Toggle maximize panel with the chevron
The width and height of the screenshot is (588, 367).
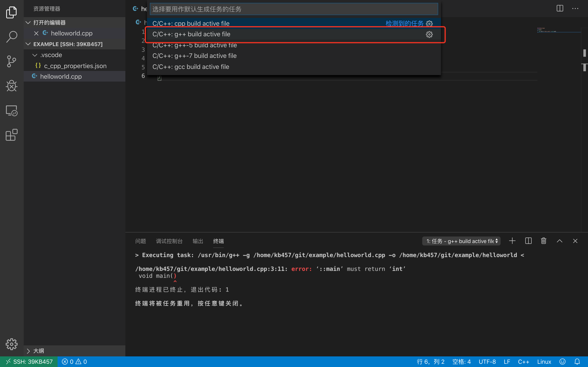click(559, 241)
